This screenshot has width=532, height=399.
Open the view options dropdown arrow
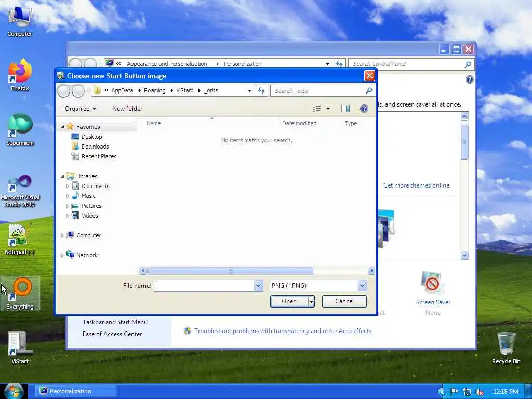(328, 109)
